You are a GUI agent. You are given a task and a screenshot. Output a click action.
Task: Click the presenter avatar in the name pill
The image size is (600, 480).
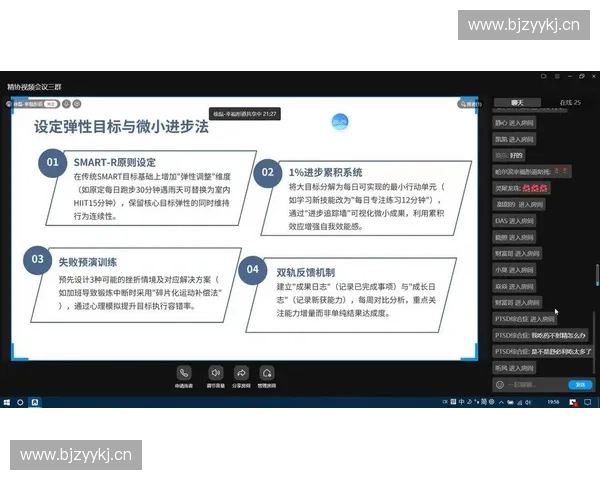[9, 104]
